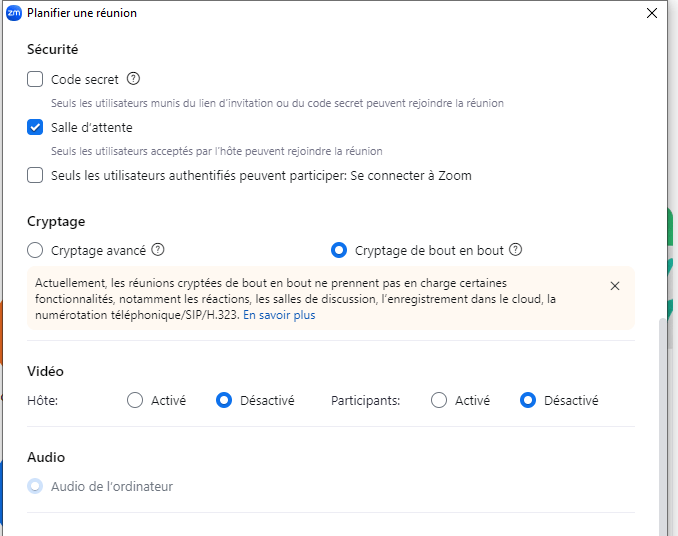Click help icon beside Cryptage de bout en bout
The image size is (678, 536).
click(x=515, y=250)
